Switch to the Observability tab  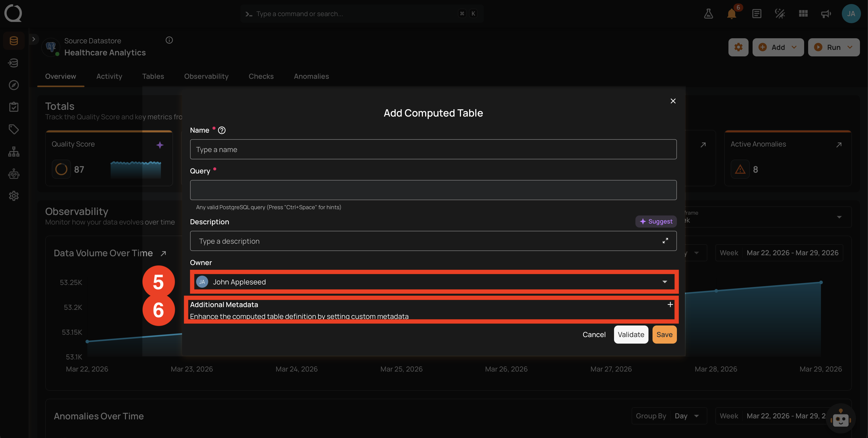[x=206, y=76]
